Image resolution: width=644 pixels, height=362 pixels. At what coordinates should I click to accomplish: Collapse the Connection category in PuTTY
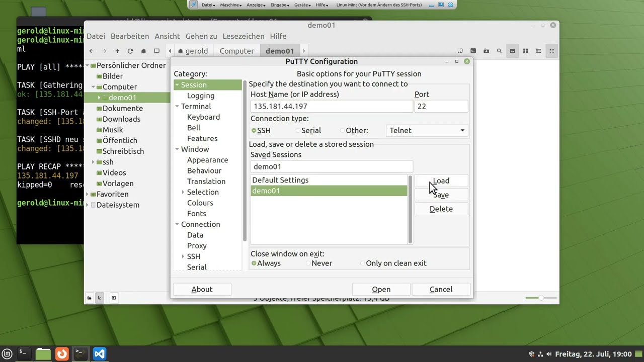(x=177, y=224)
